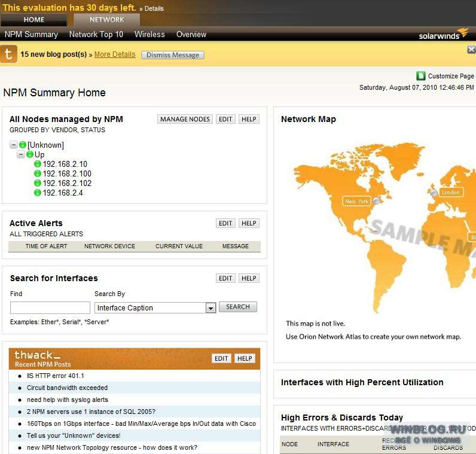Click status icon for node 192.168.2.100

[x=37, y=173]
